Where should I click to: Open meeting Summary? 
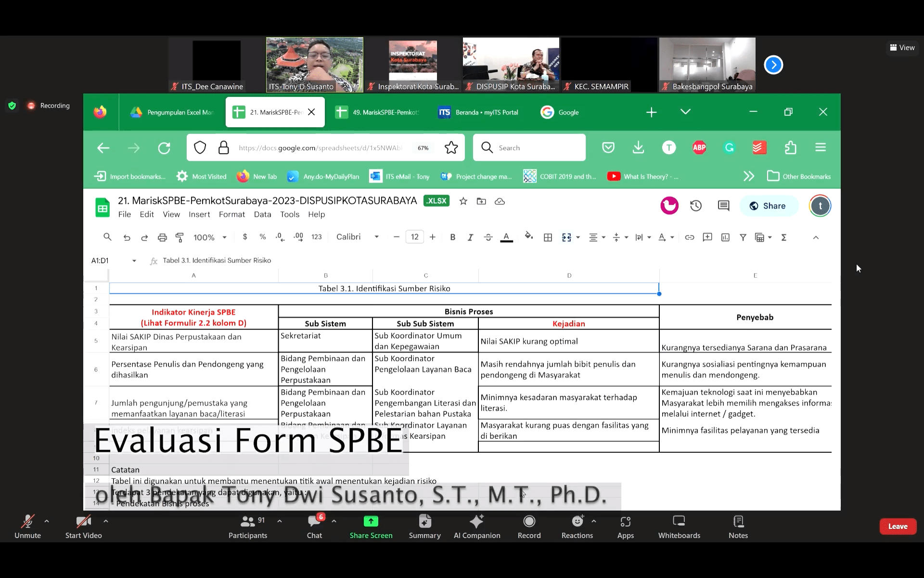tap(424, 526)
